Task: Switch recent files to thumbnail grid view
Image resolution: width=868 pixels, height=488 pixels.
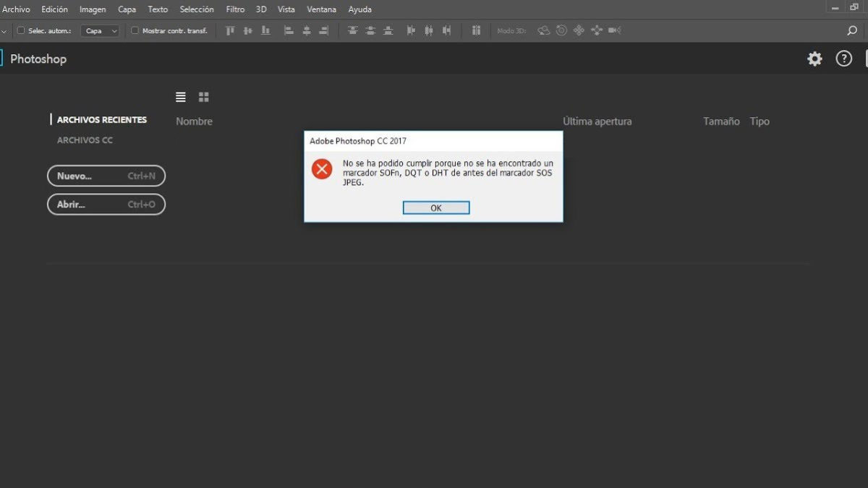Action: tap(204, 97)
